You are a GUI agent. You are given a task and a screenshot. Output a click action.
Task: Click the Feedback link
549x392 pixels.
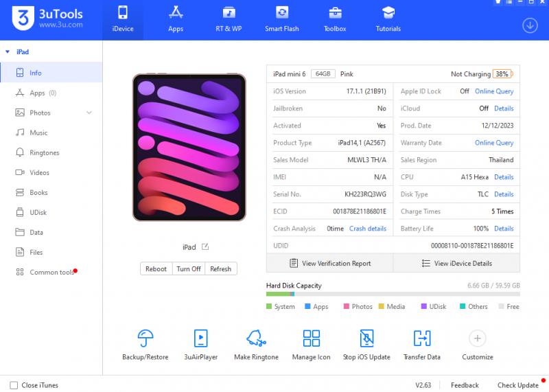coord(465,385)
